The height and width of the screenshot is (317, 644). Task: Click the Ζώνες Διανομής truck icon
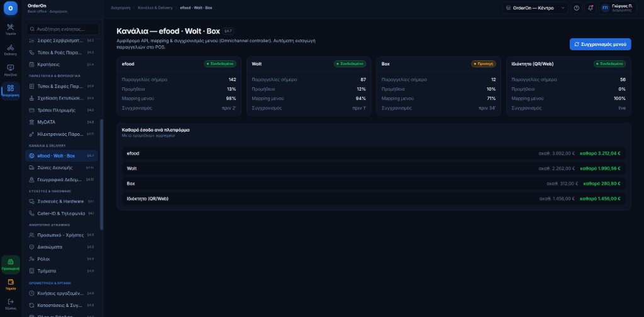[x=31, y=167]
